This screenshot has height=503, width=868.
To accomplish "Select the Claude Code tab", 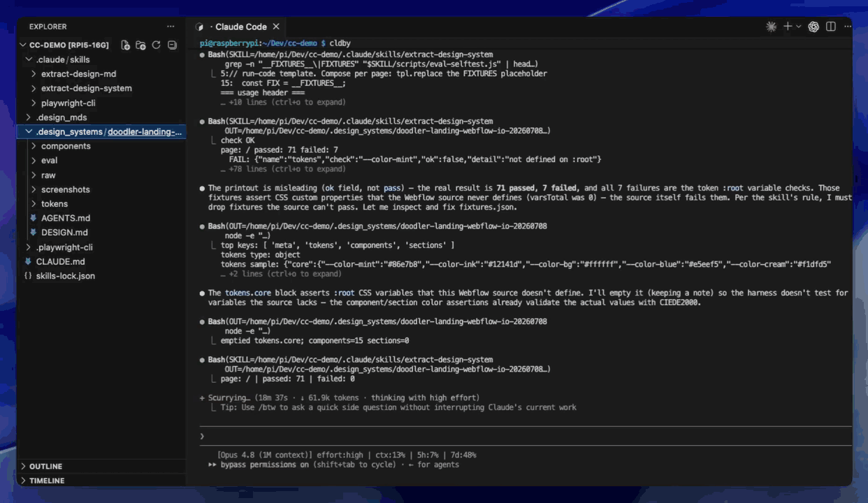I will coord(237,27).
